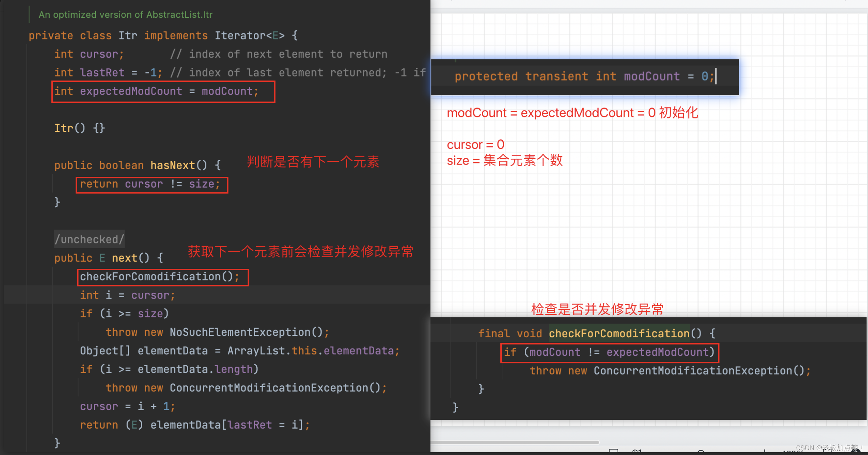Click the ConcurrentModificationException throw inside next()
Image resolution: width=868 pixels, height=455 pixels.
click(x=246, y=388)
